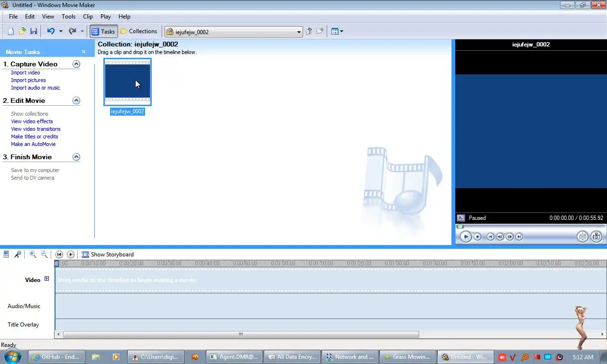Open the Clip menu
This screenshot has height=364, width=607.
click(88, 16)
